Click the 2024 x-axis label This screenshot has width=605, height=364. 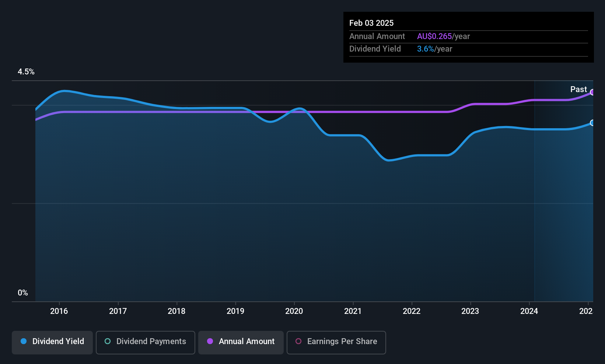point(529,311)
